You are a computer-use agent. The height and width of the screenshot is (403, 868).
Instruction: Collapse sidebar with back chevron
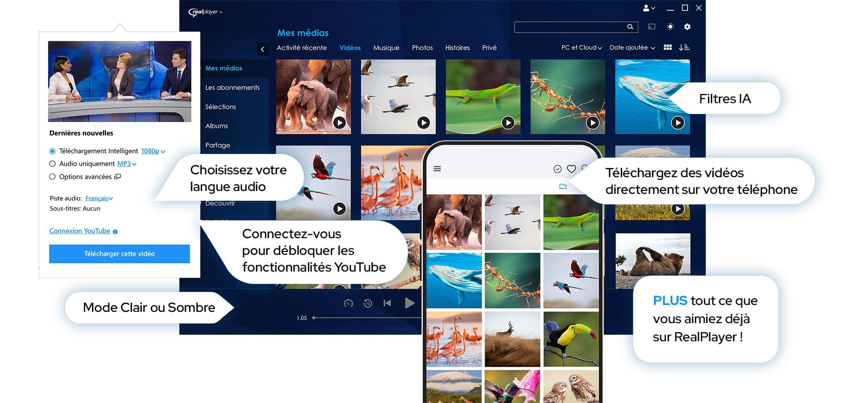(262, 49)
